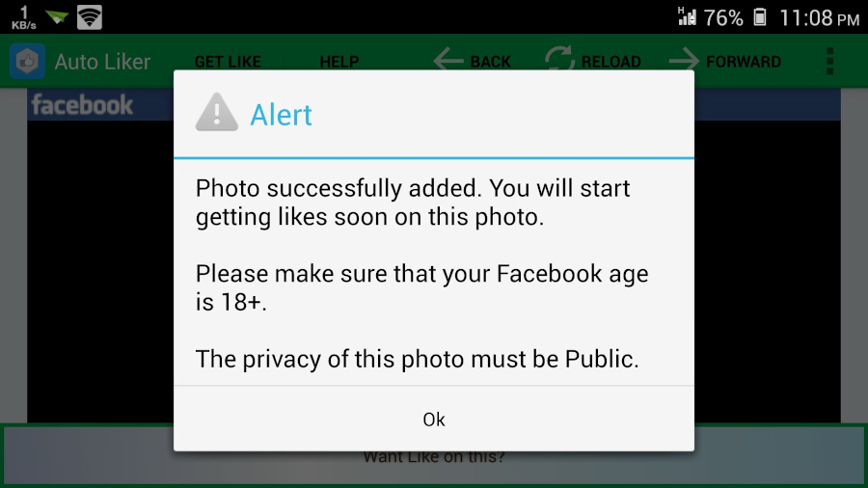Click the Auto Liker app title
Image resolution: width=868 pixels, height=488 pixels.
102,62
